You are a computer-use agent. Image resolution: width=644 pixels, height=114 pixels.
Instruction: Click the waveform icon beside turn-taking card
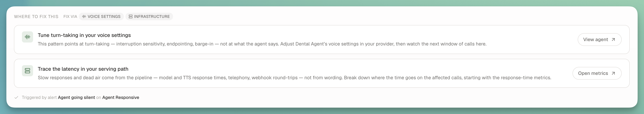27,37
